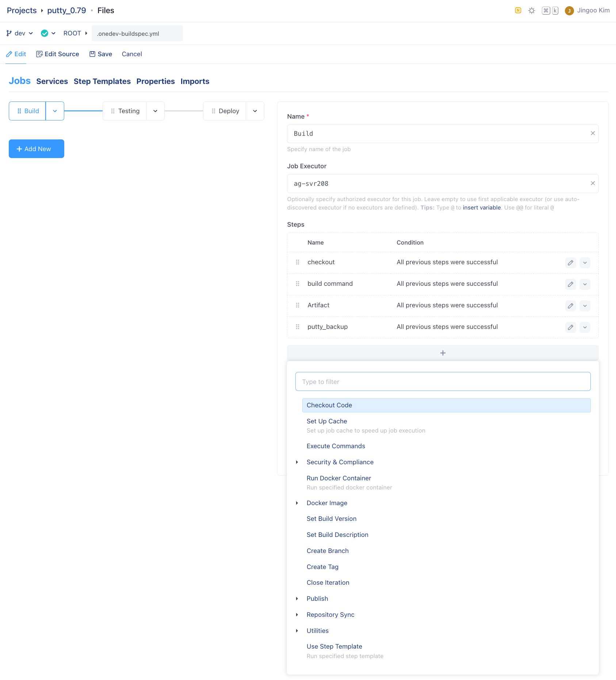Click the Artifact step edit pencil
The height and width of the screenshot is (680, 616).
click(570, 306)
